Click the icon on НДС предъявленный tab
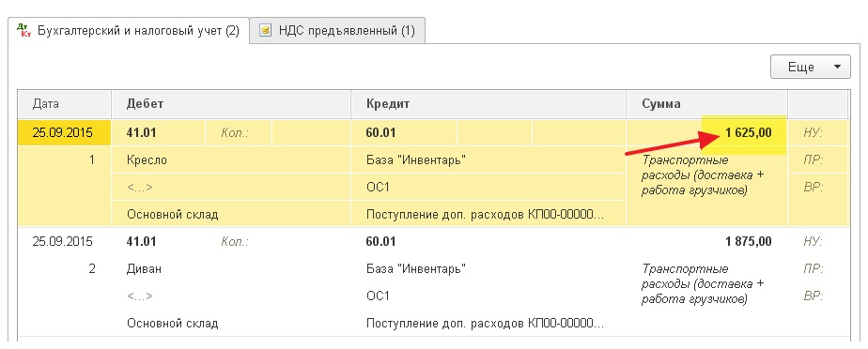Image resolution: width=868 pixels, height=349 pixels. point(266,31)
